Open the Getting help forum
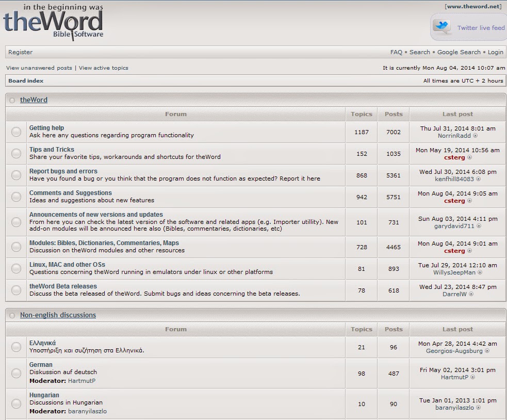Screen dimensions: 507x420 point(46,128)
